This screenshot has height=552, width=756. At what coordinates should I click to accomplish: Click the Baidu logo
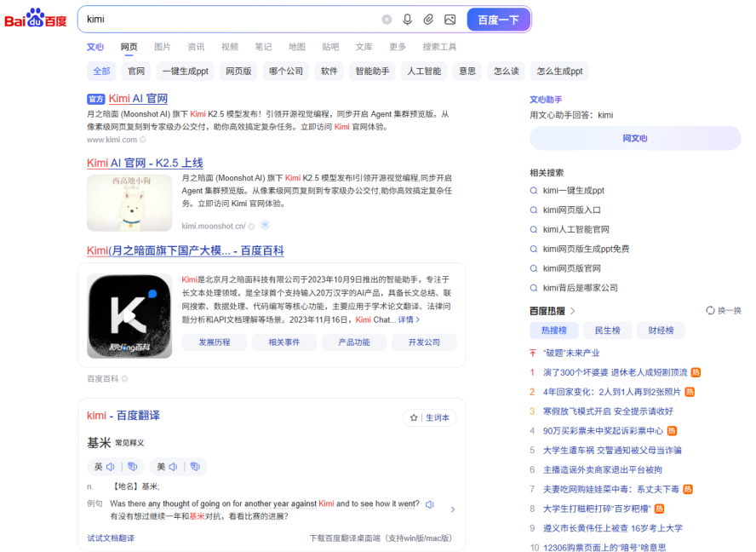click(36, 19)
